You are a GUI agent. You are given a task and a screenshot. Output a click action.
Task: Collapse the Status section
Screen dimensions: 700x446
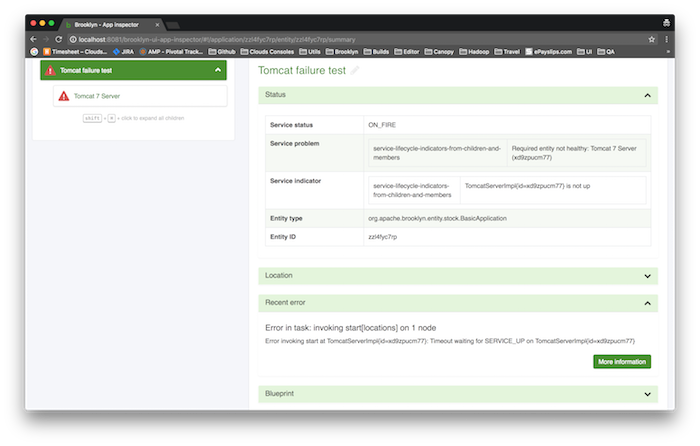coord(648,95)
